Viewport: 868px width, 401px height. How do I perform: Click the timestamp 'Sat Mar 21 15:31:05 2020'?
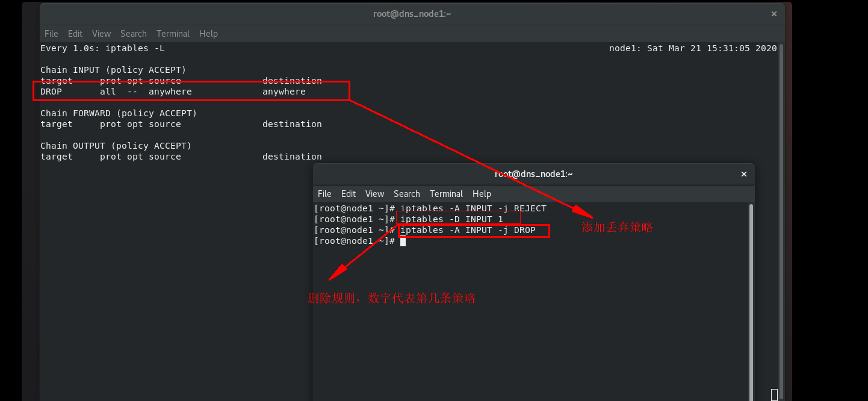(712, 48)
